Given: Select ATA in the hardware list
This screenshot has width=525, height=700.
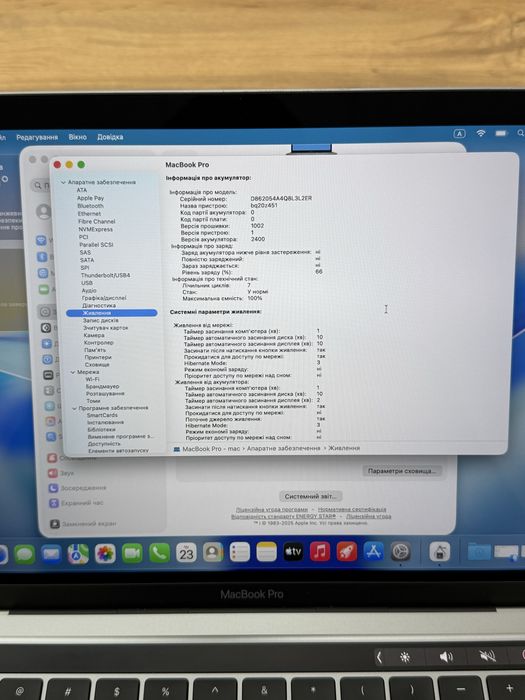Looking at the screenshot, I should point(82,190).
